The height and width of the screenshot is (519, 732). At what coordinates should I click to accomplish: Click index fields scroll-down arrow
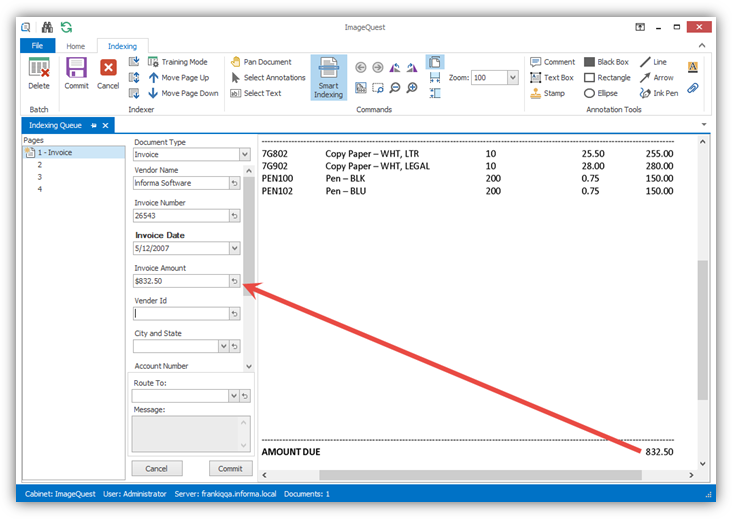(249, 366)
